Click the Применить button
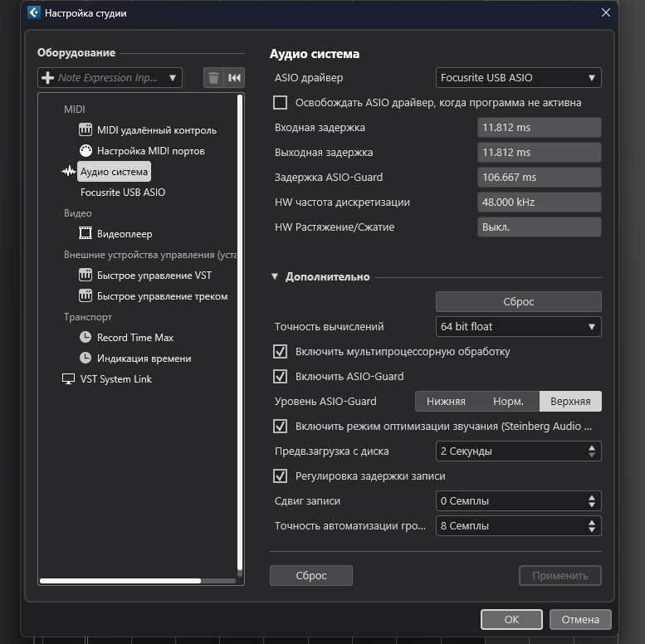Image resolution: width=645 pixels, height=644 pixels. 559,575
